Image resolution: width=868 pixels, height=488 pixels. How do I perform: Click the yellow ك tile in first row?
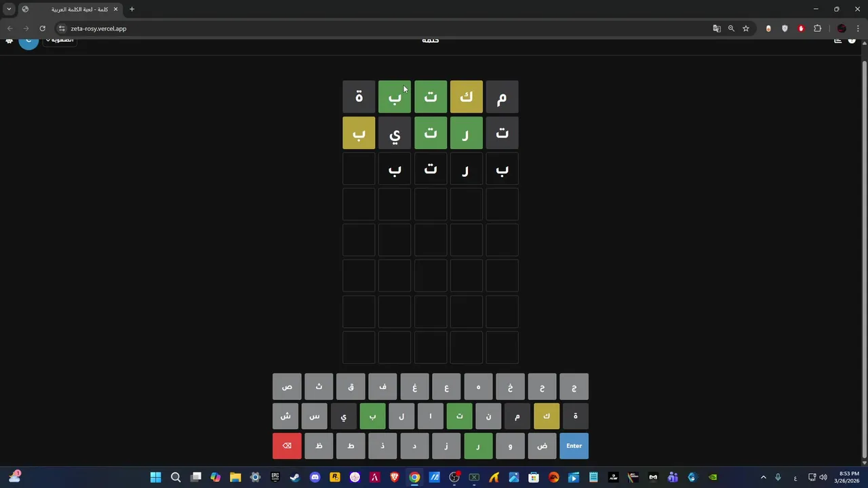point(467,97)
